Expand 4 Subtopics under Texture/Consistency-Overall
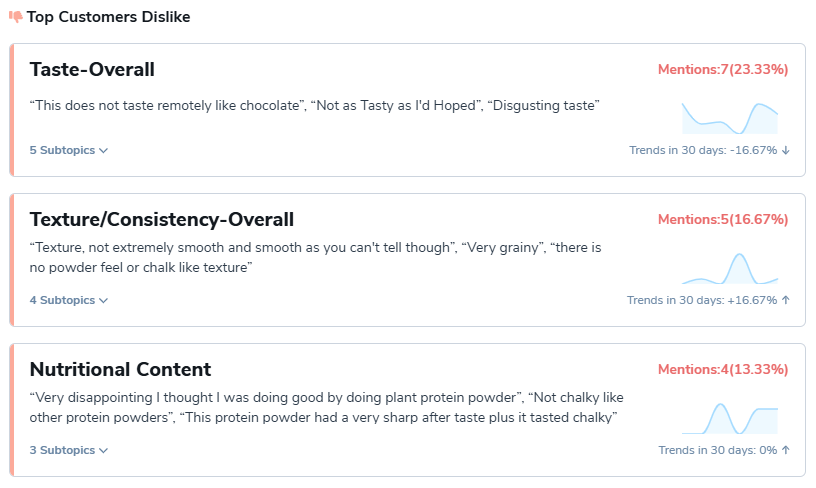 coord(68,300)
